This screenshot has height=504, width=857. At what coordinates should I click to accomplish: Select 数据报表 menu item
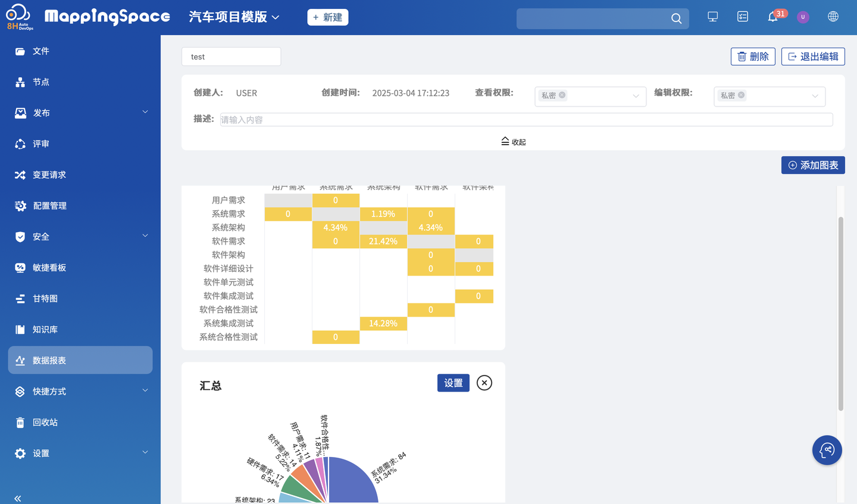80,360
